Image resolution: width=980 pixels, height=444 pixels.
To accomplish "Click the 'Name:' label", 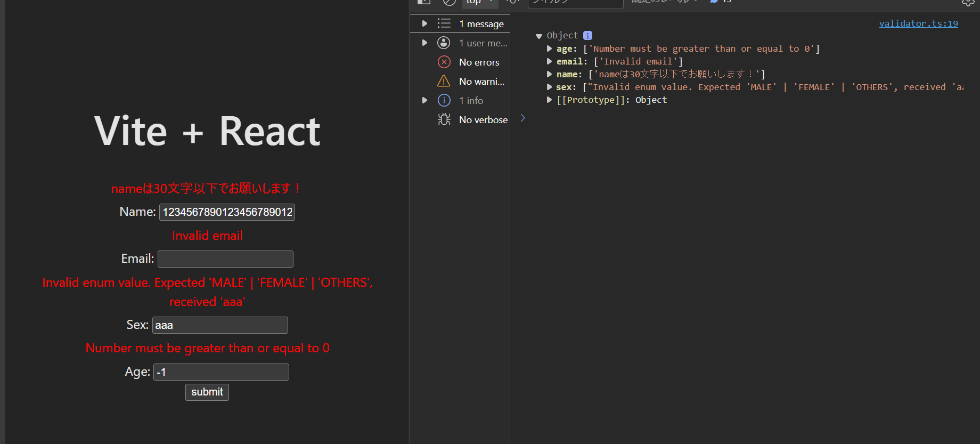I will point(137,212).
